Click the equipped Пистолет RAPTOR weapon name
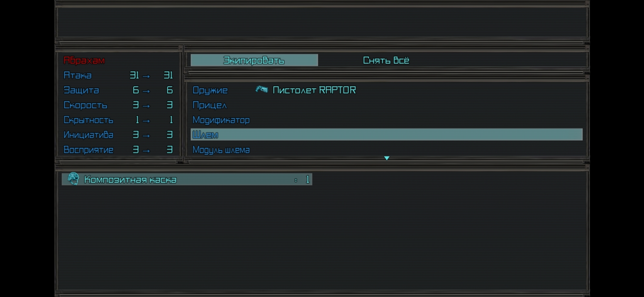644x297 pixels. tap(314, 90)
